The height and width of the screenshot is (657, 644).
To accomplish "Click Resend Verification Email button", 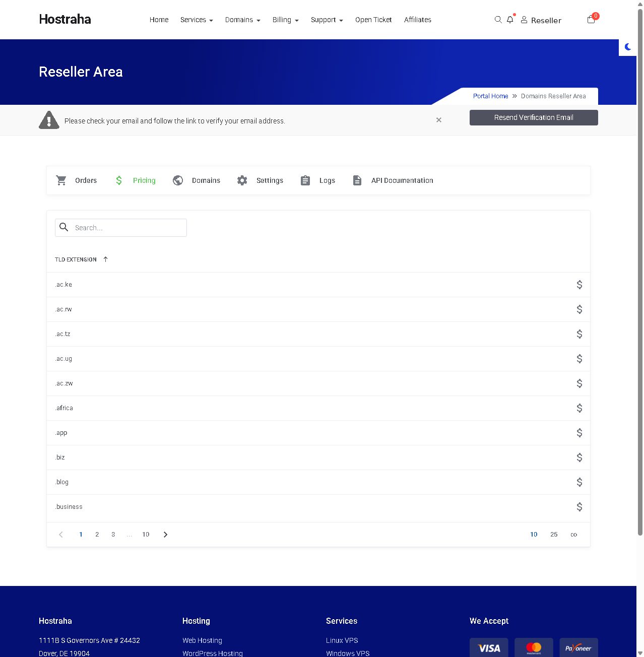I will click(x=534, y=117).
